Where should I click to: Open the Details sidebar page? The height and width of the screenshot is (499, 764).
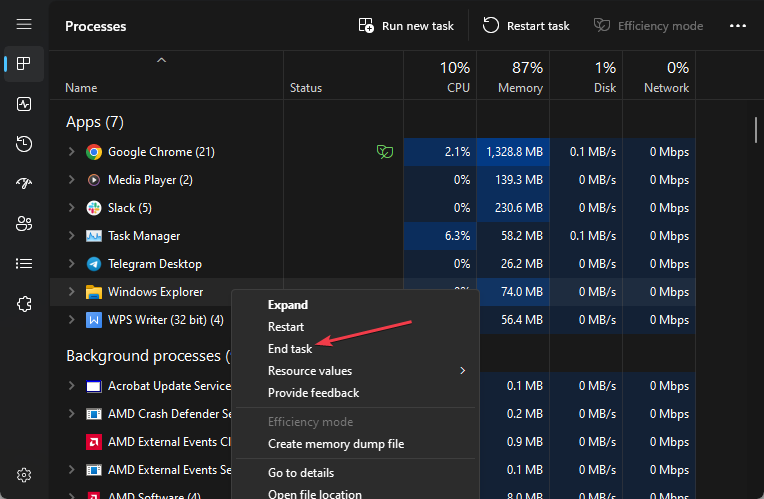(x=24, y=264)
